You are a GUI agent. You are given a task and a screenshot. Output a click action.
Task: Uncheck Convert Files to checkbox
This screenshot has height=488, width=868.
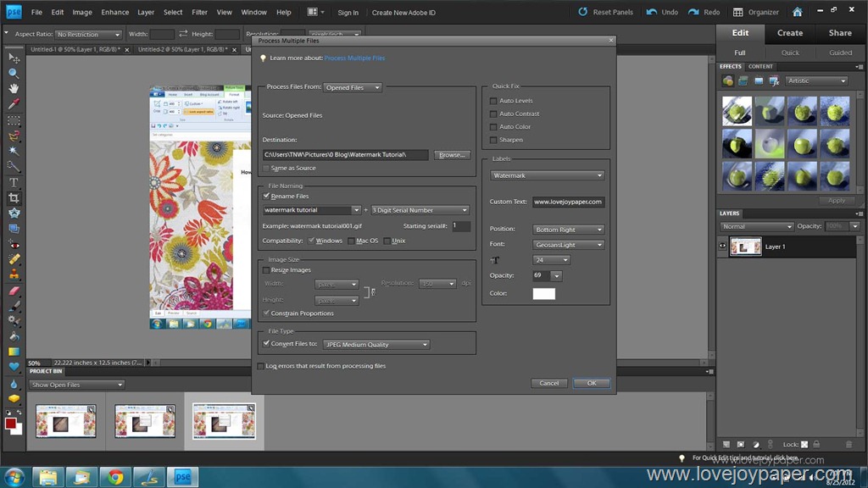[266, 344]
